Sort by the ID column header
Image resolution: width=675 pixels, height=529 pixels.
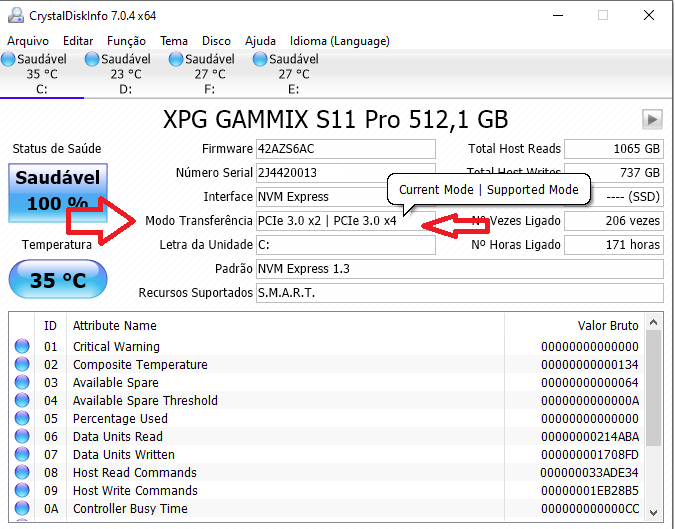tap(50, 326)
